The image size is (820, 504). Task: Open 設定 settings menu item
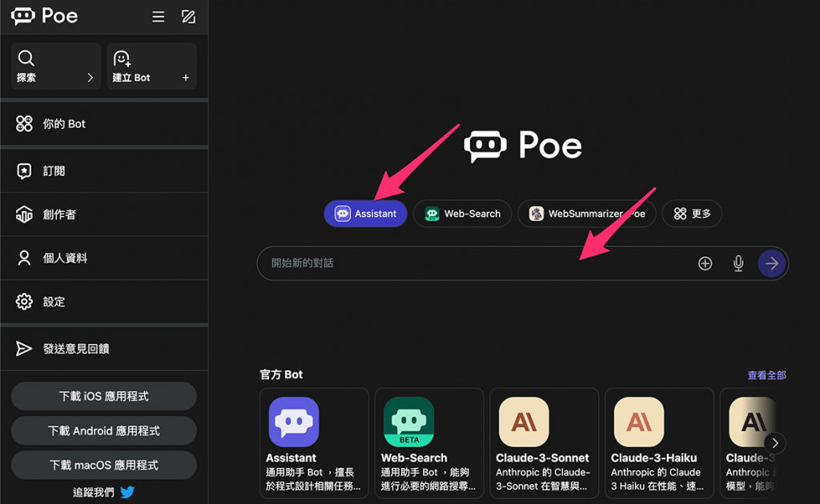click(x=105, y=302)
